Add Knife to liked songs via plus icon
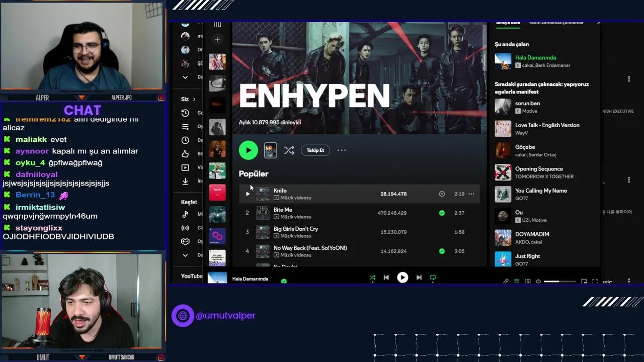 point(442,194)
